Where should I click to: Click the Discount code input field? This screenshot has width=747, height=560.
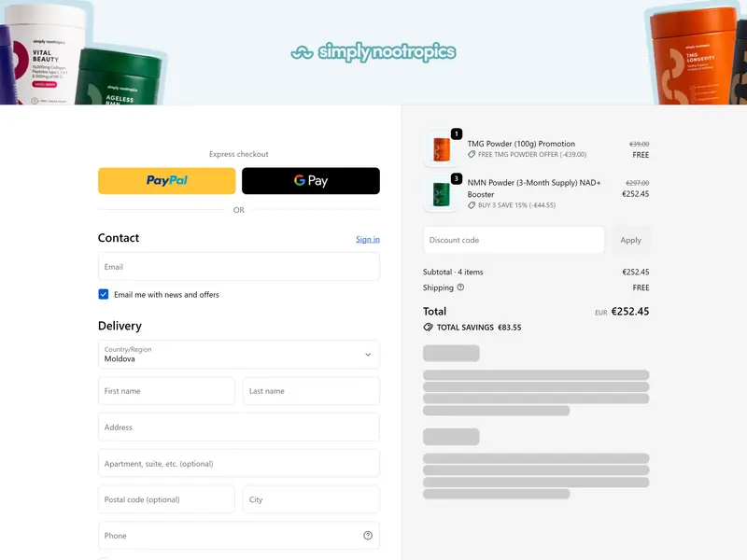pos(513,240)
